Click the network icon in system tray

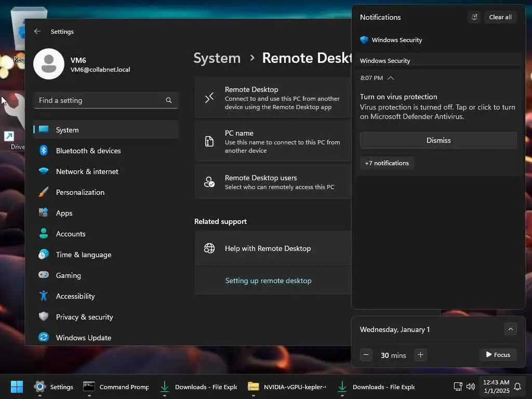click(x=458, y=387)
